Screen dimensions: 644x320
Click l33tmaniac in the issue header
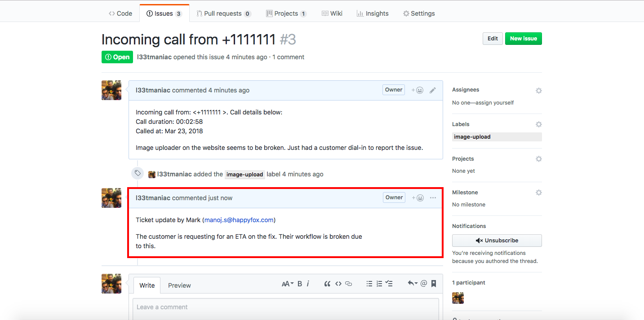point(154,57)
